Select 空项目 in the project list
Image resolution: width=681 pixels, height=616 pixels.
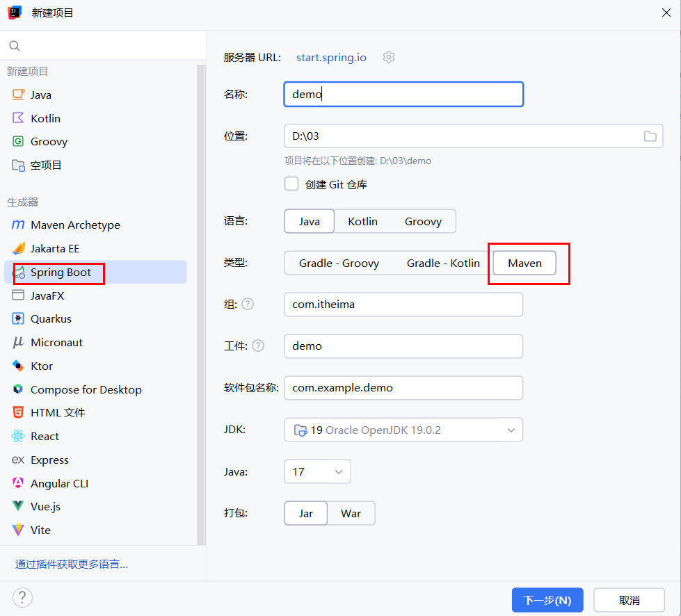point(95,165)
